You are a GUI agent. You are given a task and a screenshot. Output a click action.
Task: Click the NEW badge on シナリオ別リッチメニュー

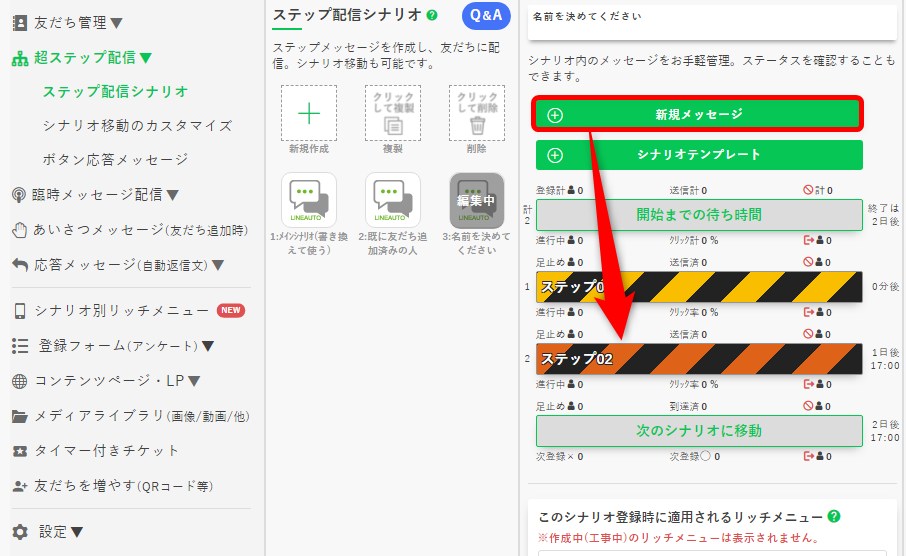pyautogui.click(x=231, y=310)
